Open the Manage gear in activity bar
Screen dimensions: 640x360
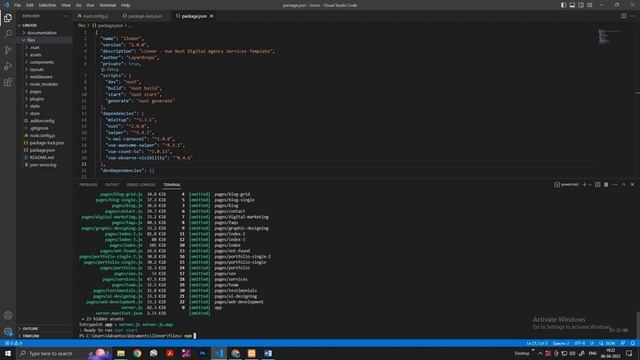pos(8,331)
